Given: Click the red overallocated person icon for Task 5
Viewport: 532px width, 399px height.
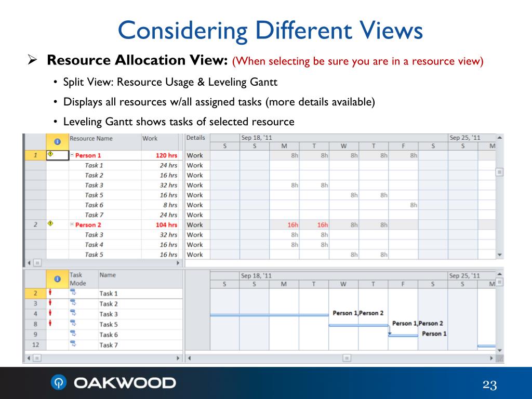Looking at the screenshot, I should click(x=50, y=323).
